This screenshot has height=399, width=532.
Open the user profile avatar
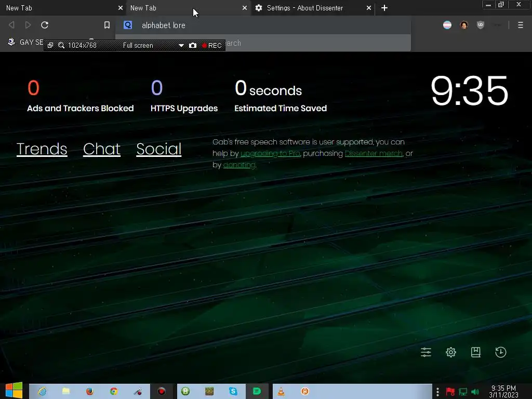464,25
